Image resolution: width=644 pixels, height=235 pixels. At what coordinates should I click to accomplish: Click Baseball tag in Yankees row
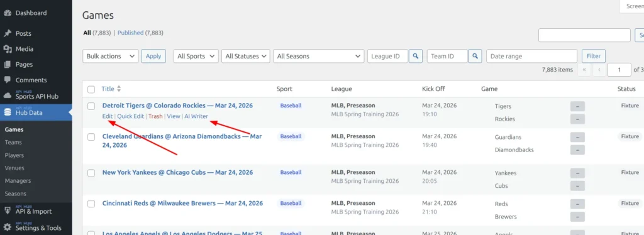[x=291, y=172]
